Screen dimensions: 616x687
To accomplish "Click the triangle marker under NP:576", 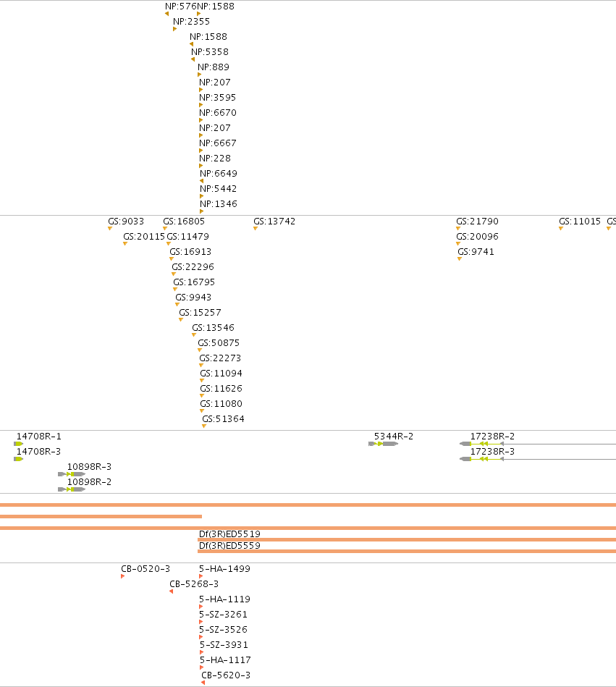I will coord(167,14).
